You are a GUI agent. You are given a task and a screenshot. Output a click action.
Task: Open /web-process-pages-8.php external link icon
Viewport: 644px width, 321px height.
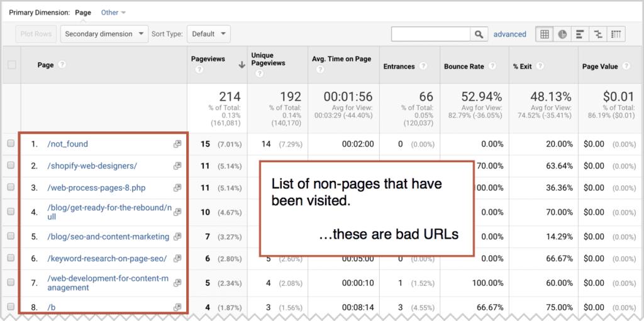point(177,188)
